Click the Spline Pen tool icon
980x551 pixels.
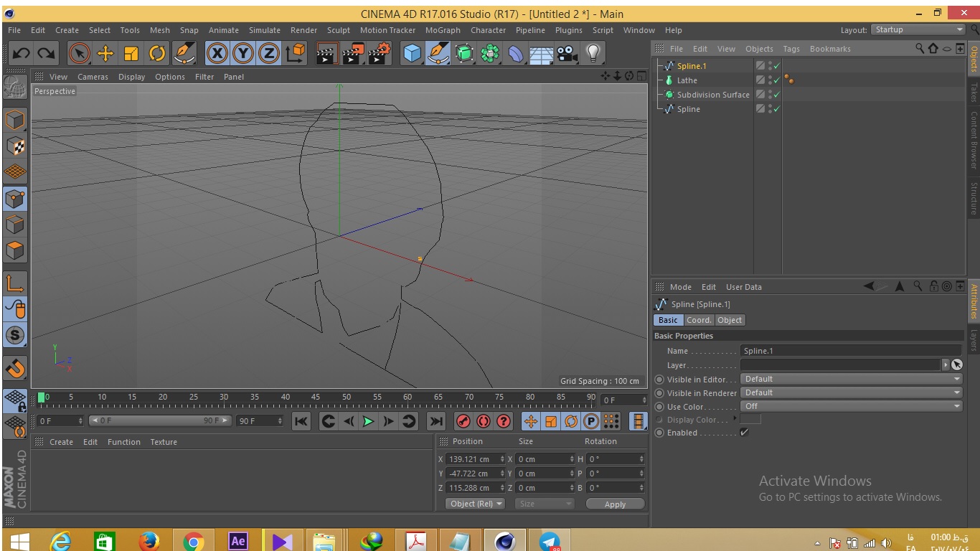pos(438,53)
